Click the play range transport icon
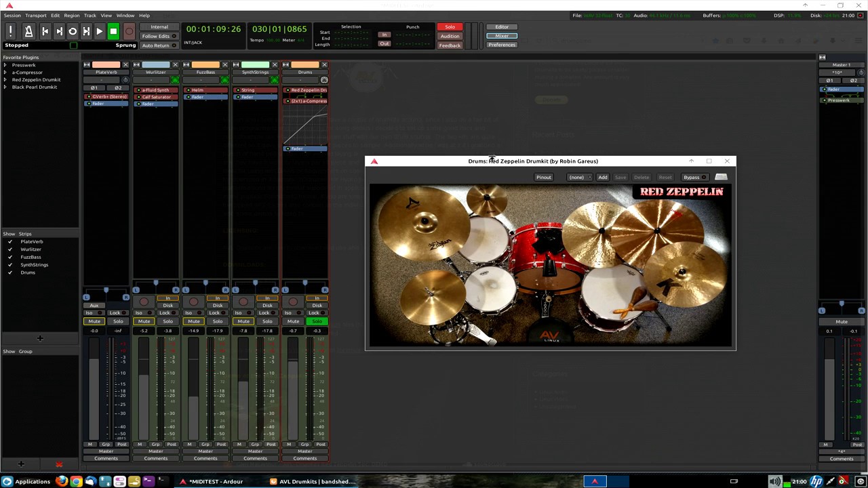This screenshot has width=868, height=488. (86, 31)
